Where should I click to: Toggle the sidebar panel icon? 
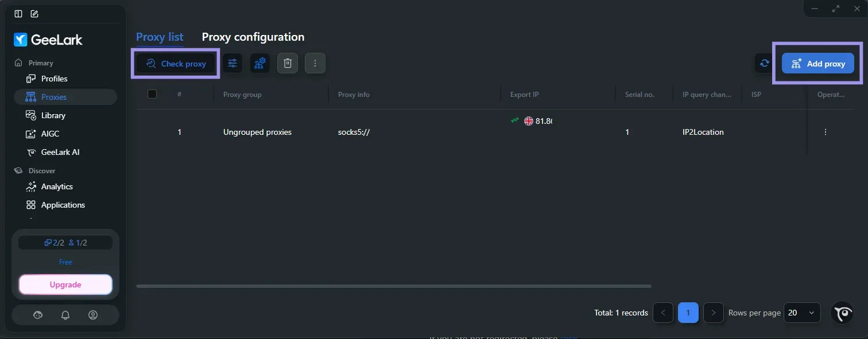point(18,14)
